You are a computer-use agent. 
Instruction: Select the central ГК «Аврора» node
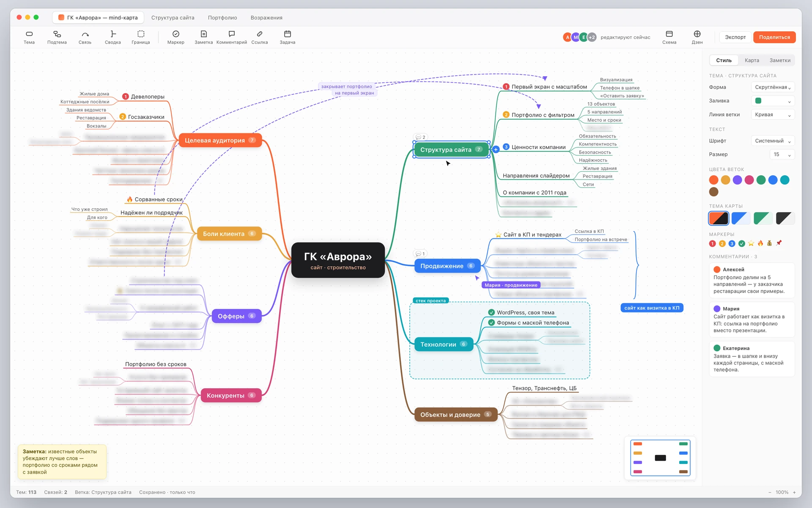click(338, 260)
